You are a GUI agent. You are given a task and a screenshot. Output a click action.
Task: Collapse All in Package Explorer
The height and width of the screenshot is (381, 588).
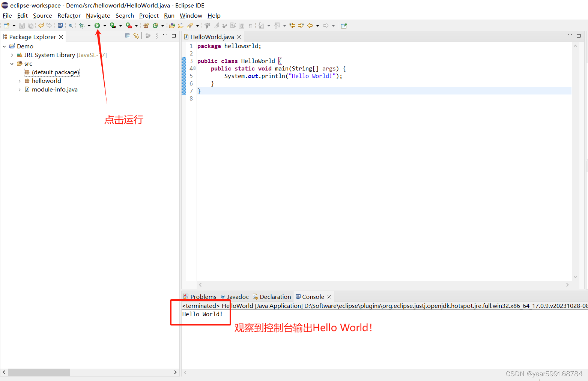128,36
